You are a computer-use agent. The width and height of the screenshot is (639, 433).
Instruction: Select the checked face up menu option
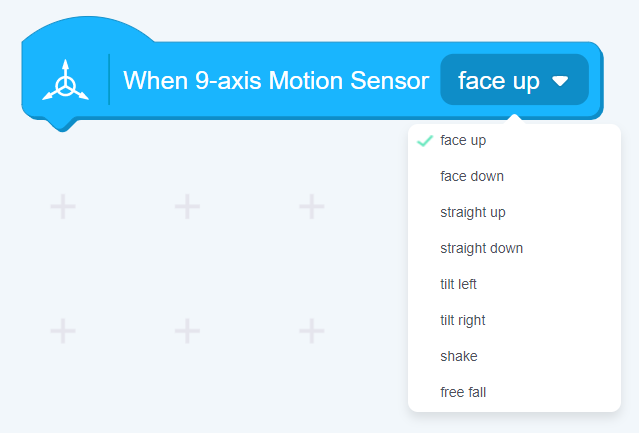pyautogui.click(x=463, y=141)
